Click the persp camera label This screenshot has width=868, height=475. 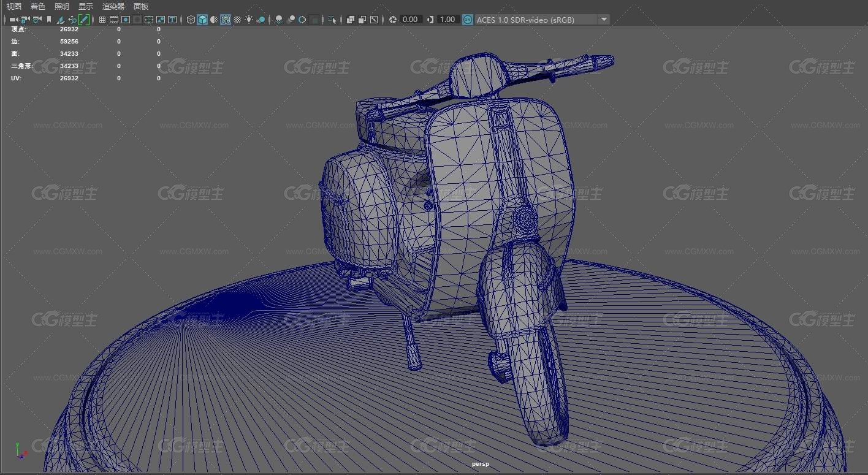coord(481,464)
